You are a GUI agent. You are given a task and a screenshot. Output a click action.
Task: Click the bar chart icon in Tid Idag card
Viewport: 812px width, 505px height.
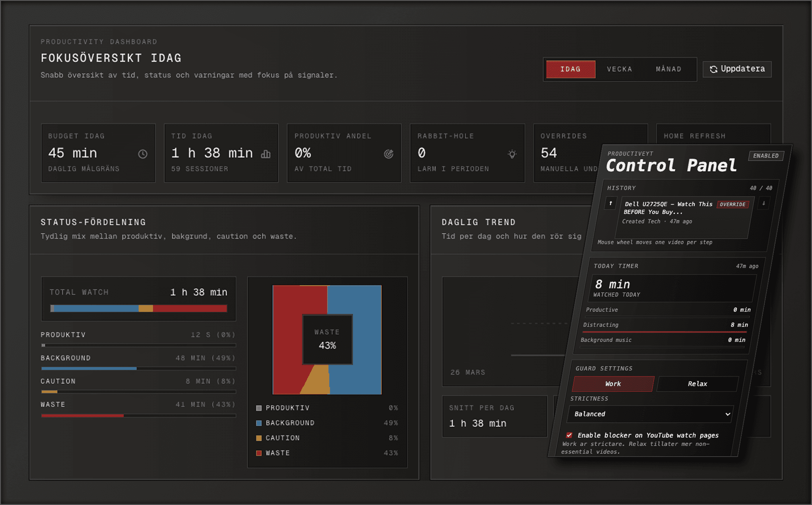[x=265, y=154]
